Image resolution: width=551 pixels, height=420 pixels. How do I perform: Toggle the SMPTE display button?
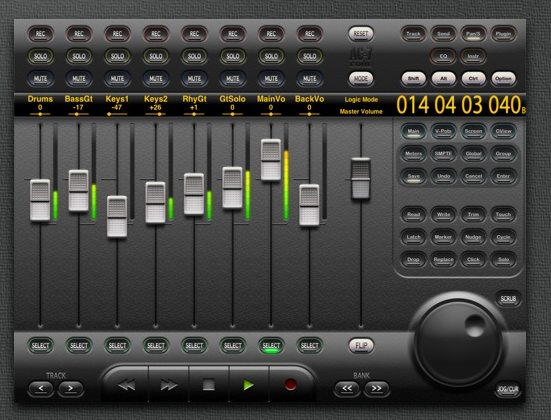[x=443, y=154]
